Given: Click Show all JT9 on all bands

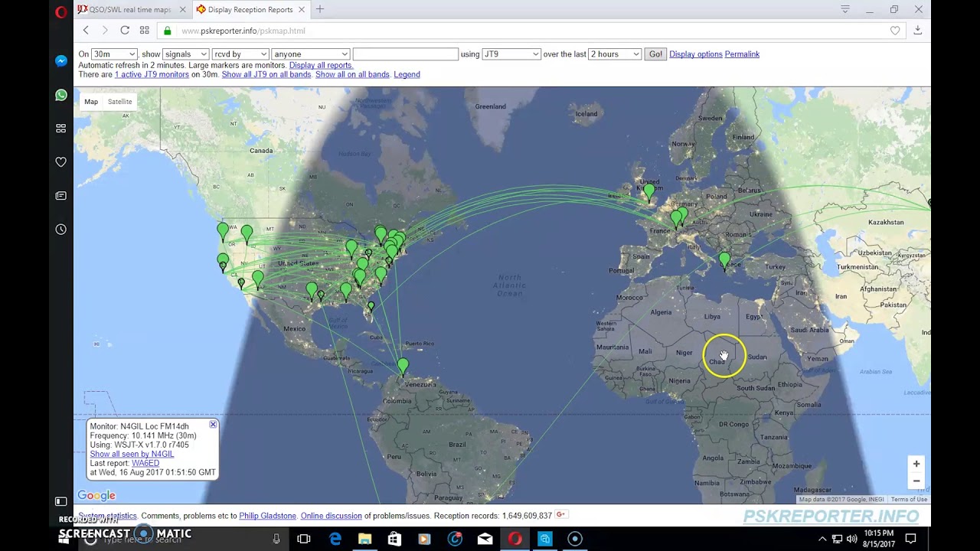Looking at the screenshot, I should pyautogui.click(x=266, y=74).
